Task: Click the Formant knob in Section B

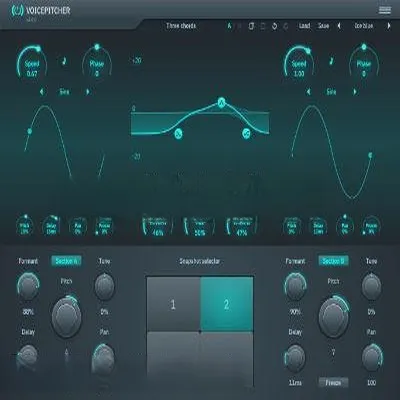Action: [x=295, y=286]
